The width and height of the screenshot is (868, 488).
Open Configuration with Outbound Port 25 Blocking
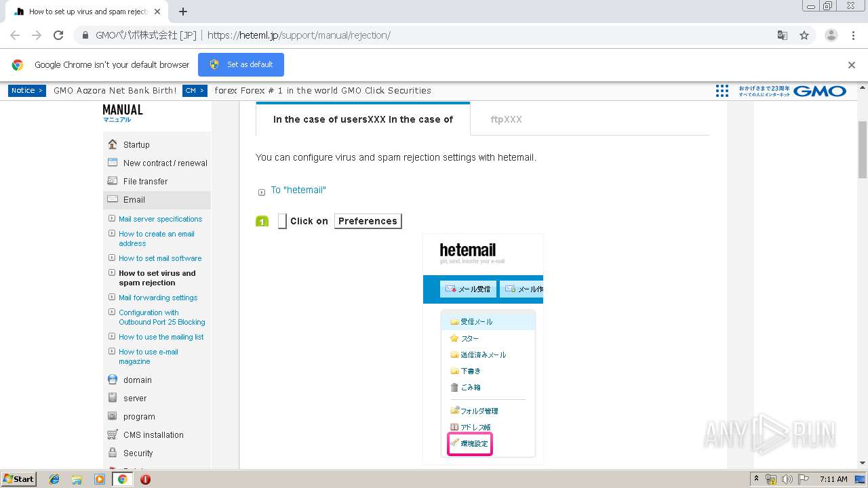161,317
